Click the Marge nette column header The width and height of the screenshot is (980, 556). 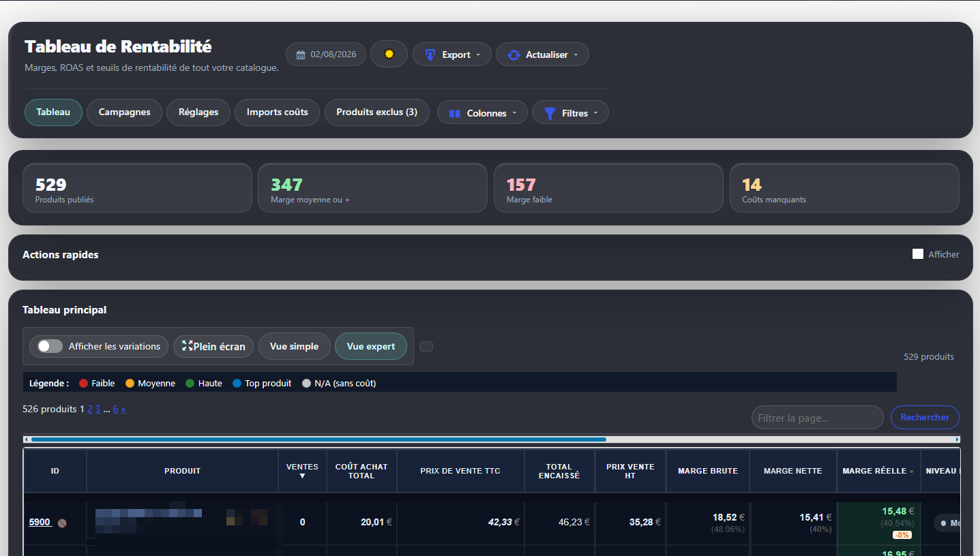point(793,471)
